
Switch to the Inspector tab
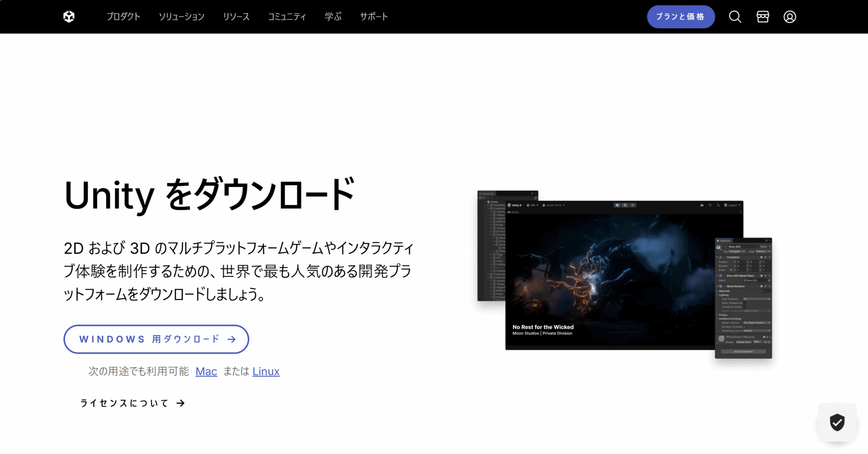click(x=725, y=241)
